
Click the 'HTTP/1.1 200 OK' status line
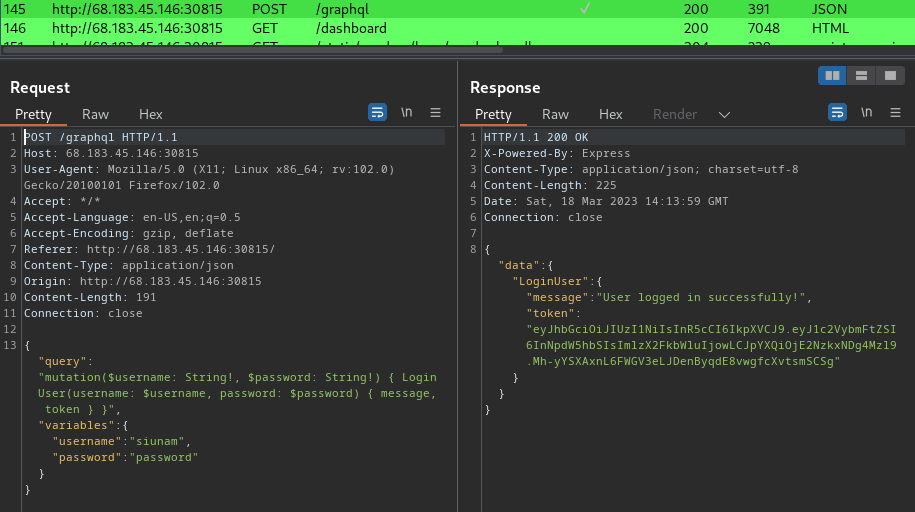coord(536,137)
